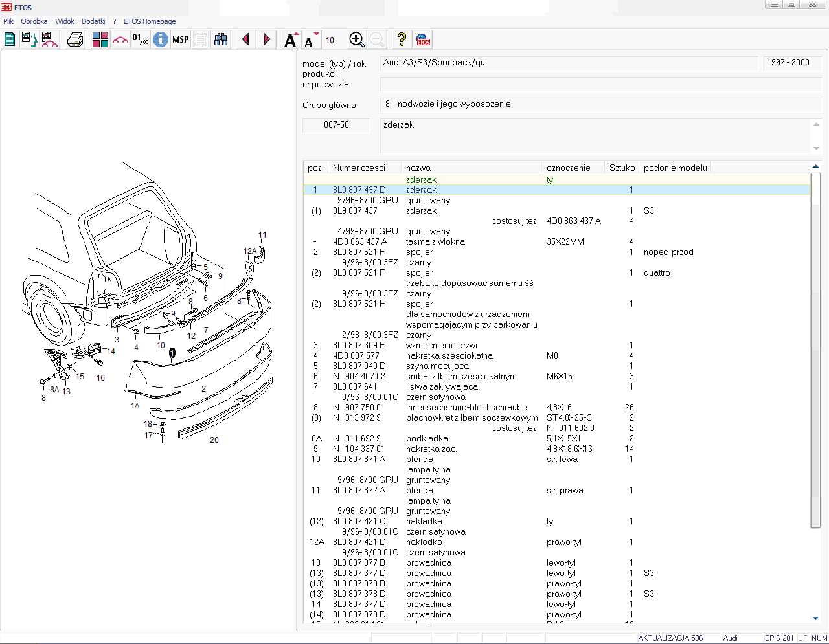The height and width of the screenshot is (644, 829).
Task: Click the 807-50 subgroup field
Action: coord(336,125)
